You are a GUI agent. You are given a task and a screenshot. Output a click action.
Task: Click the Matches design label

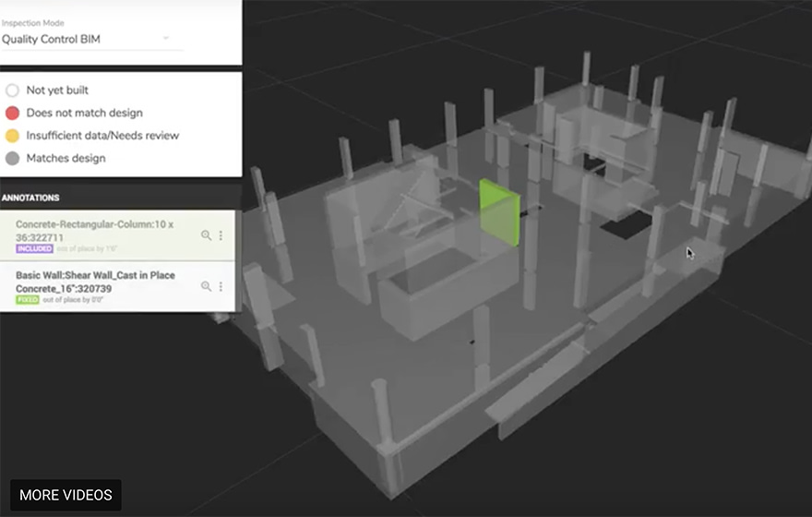(x=66, y=159)
